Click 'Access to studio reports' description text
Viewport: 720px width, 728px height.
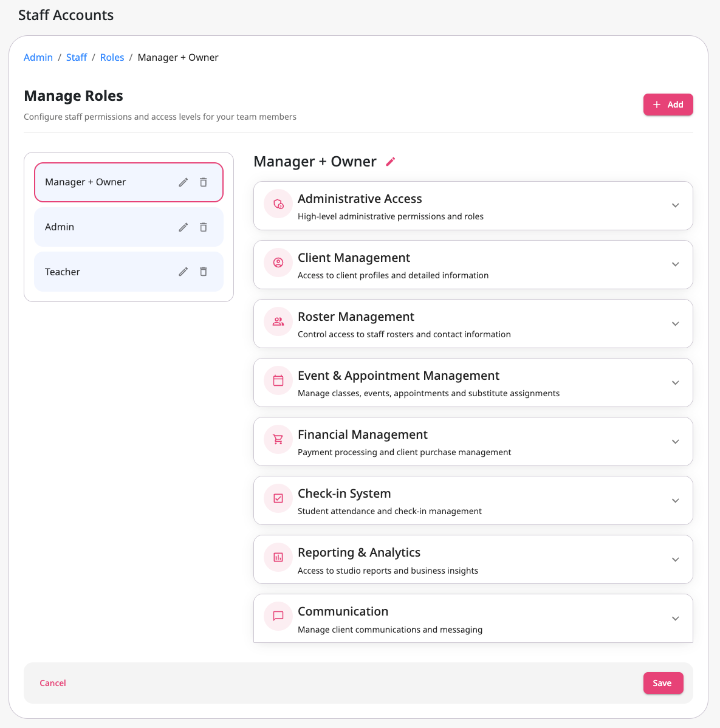pos(388,571)
